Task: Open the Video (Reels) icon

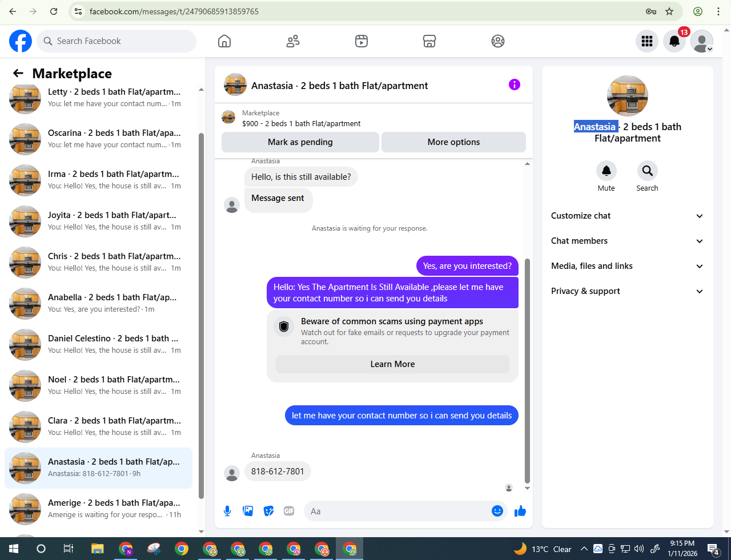Action: 362,41
